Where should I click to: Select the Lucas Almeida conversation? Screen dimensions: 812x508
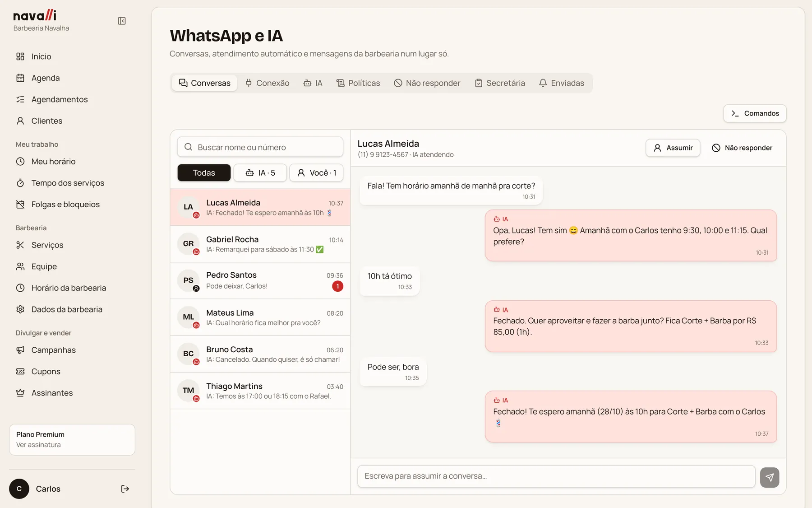(260, 207)
